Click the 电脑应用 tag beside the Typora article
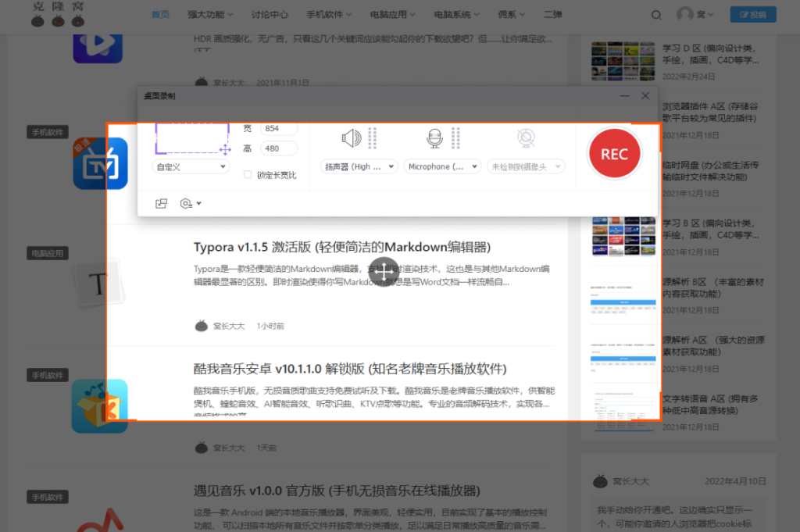Image resolution: width=800 pixels, height=532 pixels. pos(48,254)
